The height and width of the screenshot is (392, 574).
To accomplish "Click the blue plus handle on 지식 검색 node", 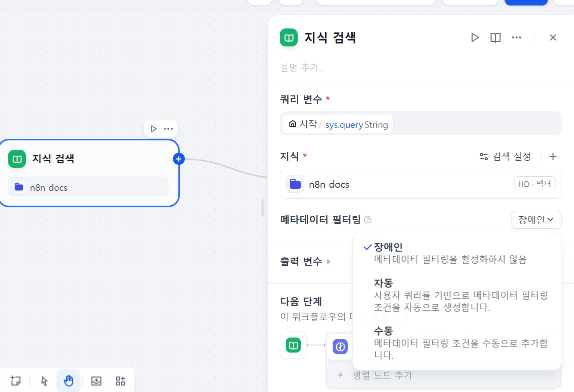I will click(x=179, y=159).
